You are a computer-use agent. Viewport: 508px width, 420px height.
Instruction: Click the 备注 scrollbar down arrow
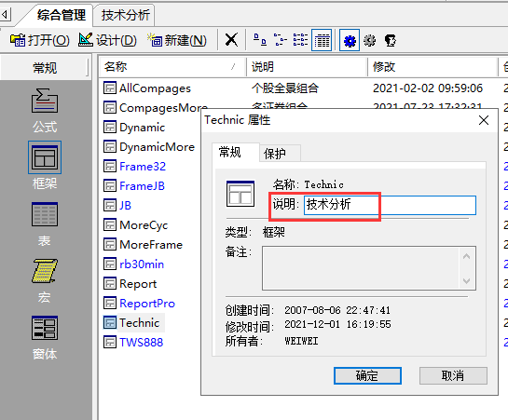click(467, 280)
